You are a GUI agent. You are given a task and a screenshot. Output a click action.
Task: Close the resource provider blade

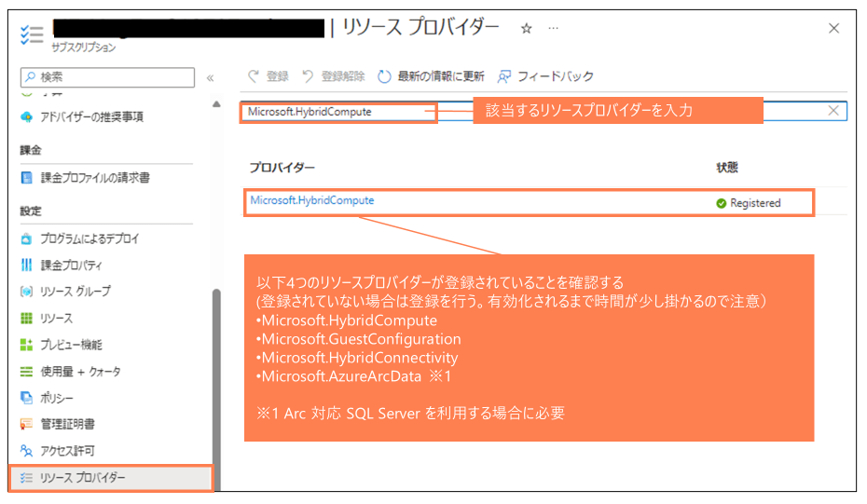click(x=833, y=28)
